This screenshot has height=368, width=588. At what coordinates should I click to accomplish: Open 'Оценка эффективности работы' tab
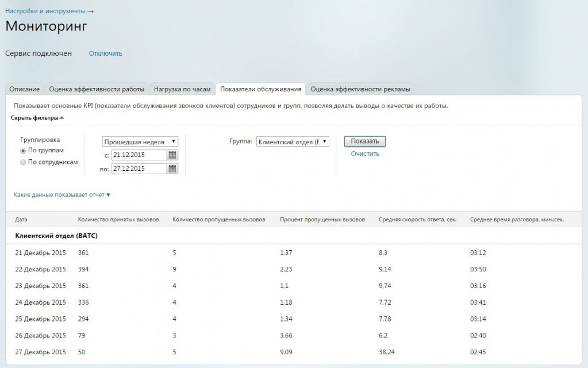click(x=97, y=89)
